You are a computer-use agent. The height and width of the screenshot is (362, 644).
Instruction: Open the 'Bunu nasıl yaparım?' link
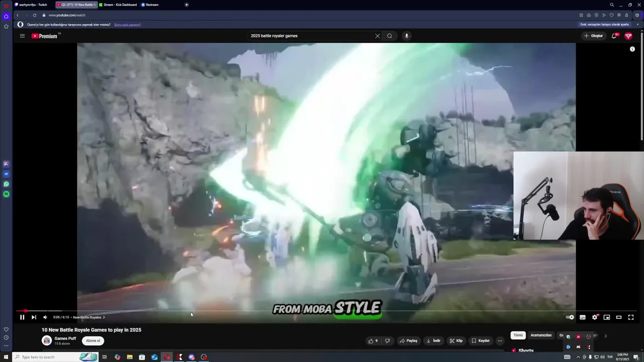pos(127,25)
